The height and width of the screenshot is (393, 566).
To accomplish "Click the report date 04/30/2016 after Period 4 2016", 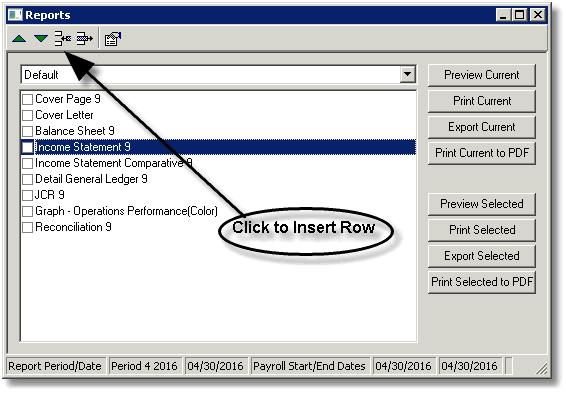I will tap(216, 366).
